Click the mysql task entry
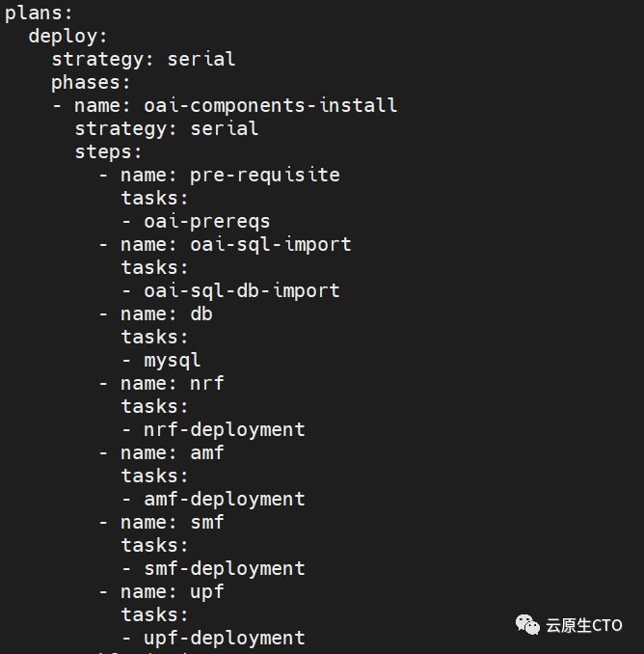The height and width of the screenshot is (654, 644). pyautogui.click(x=172, y=360)
